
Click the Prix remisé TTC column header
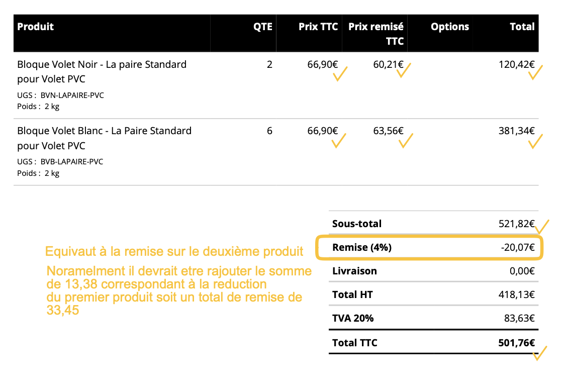(x=376, y=34)
